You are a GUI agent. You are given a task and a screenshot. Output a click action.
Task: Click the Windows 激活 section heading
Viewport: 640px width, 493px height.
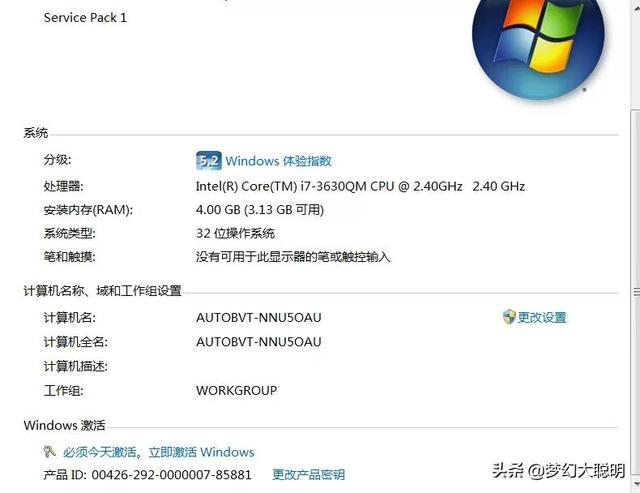coord(64,425)
